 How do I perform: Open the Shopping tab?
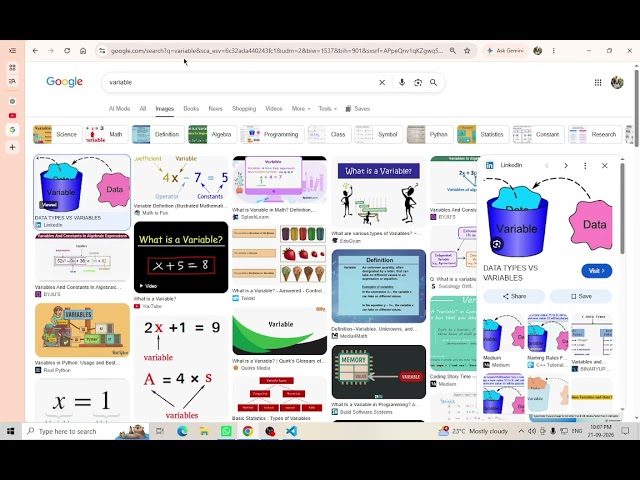point(244,109)
